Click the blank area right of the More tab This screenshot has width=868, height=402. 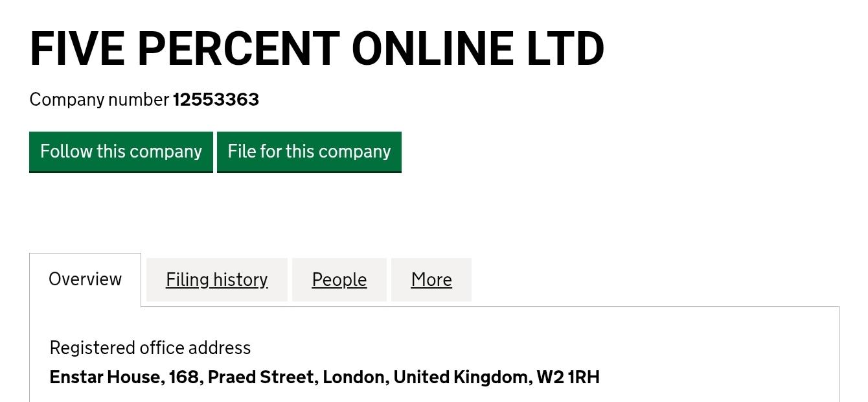point(648,279)
